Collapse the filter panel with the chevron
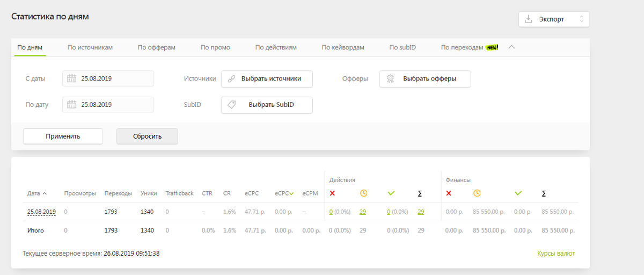The width and height of the screenshot is (644, 275). (x=511, y=47)
